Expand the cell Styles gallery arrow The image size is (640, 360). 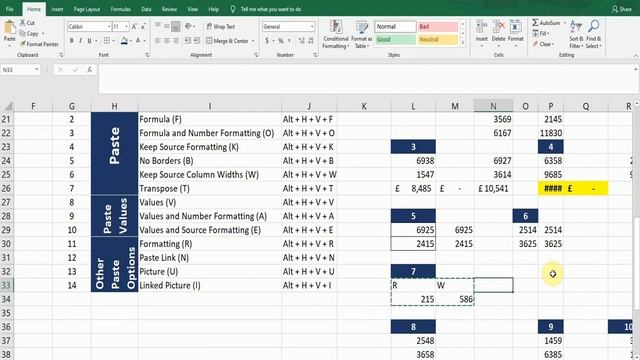click(463, 42)
